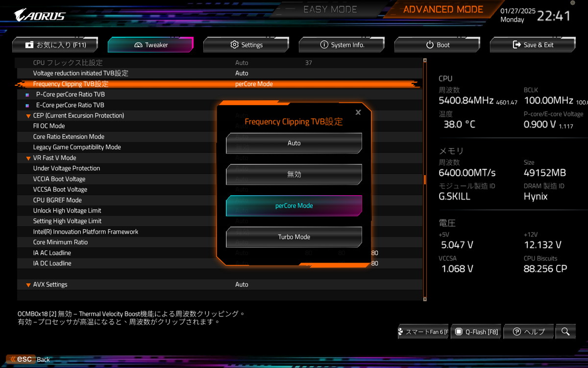Click the 5400.84MHz CPU frequency readout
Image resolution: width=588 pixels, height=368 pixels.
pyautogui.click(x=465, y=101)
